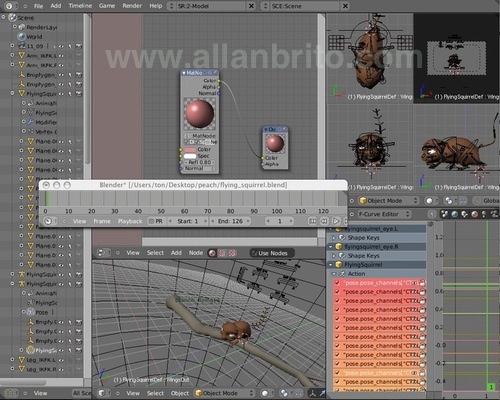Image resolution: width=500 pixels, height=400 pixels.
Task: Open the timeline Frame menu
Action: coord(102,221)
